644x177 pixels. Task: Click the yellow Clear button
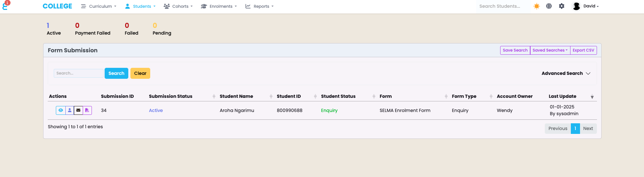[x=140, y=73]
